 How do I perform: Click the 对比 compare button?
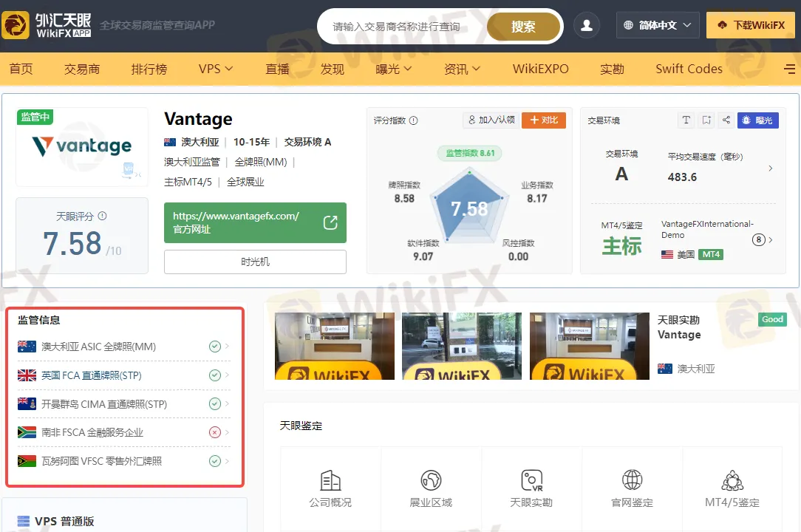pos(544,120)
